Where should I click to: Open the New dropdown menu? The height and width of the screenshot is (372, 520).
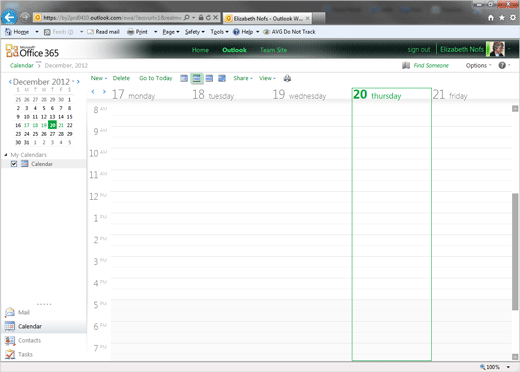[x=99, y=78]
